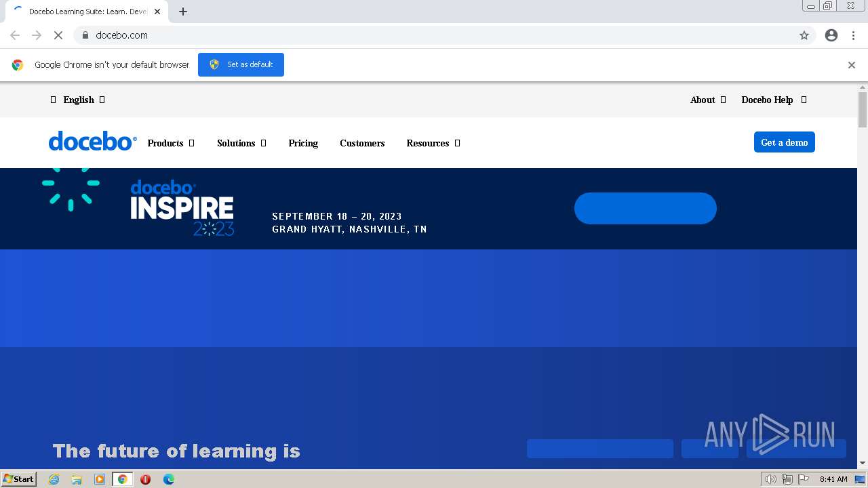Dismiss the default browser notification bar

(852, 65)
